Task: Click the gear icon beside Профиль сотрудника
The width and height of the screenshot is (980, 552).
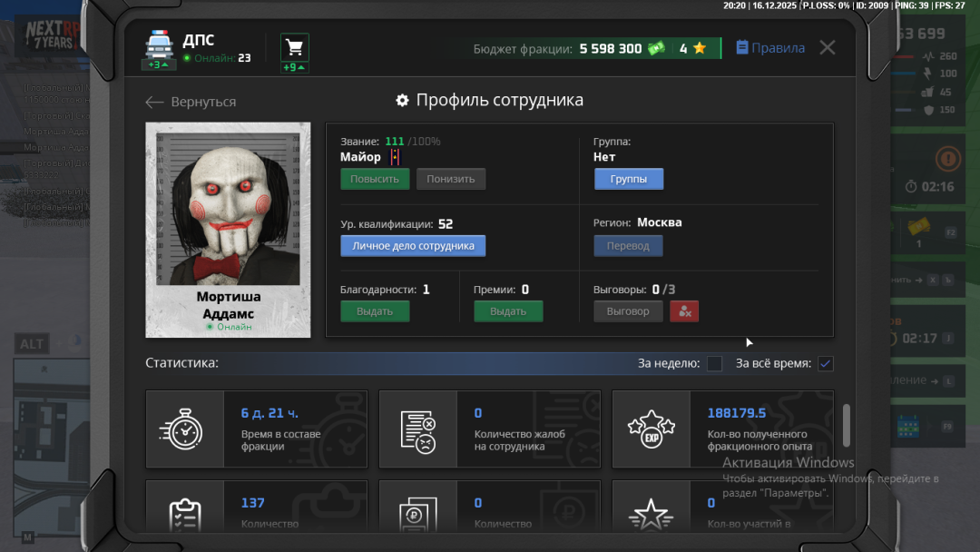Action: (402, 100)
